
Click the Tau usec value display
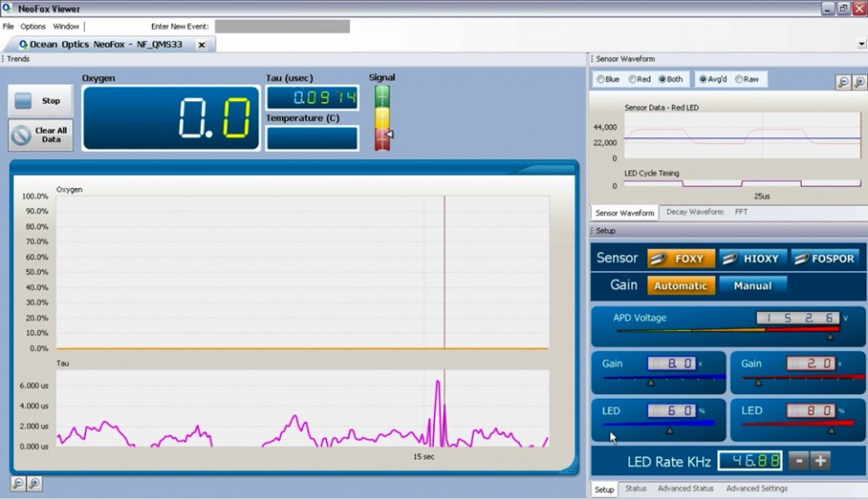pyautogui.click(x=312, y=98)
